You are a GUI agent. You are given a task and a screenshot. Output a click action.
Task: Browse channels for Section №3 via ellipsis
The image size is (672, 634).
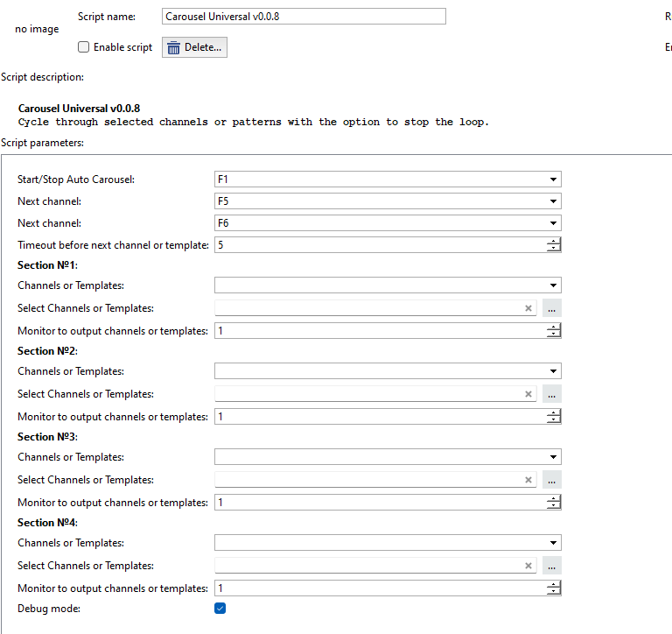(x=551, y=480)
